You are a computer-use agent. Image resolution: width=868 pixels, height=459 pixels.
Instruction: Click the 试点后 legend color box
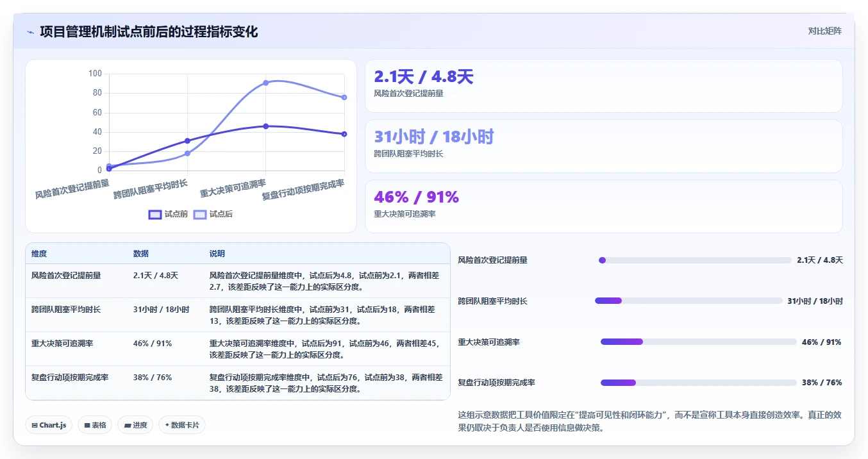pyautogui.click(x=200, y=215)
